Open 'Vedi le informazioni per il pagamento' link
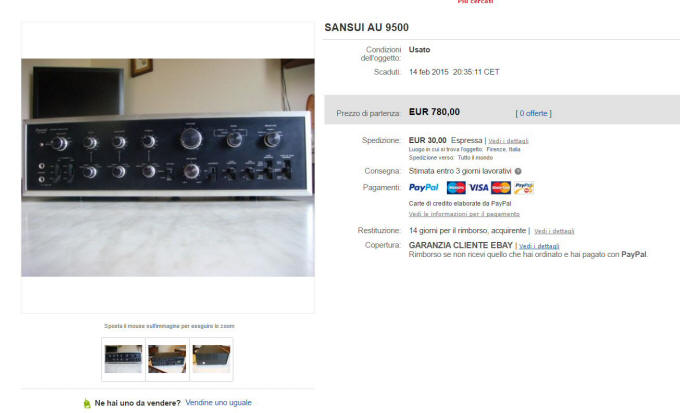Viewport: 680px width, 413px height. tap(464, 214)
